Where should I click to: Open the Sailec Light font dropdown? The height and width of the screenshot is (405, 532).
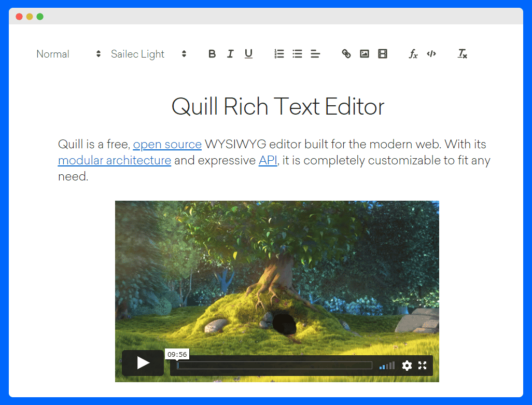pos(149,54)
